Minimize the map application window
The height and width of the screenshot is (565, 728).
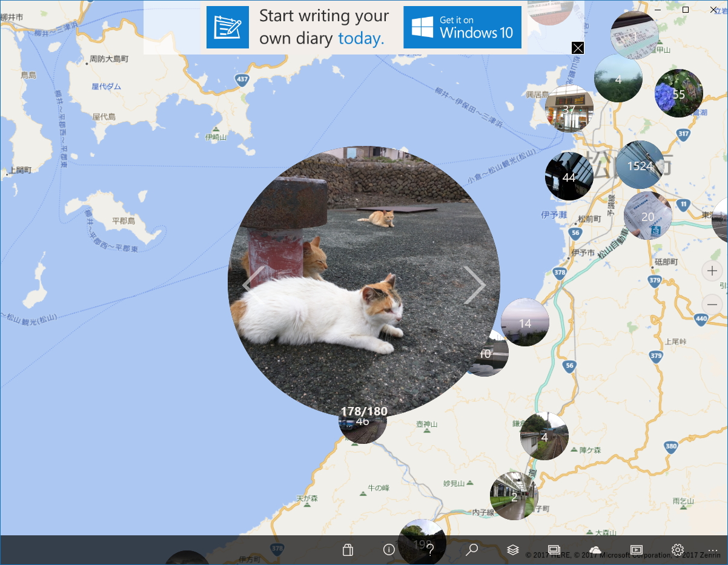[x=657, y=10]
